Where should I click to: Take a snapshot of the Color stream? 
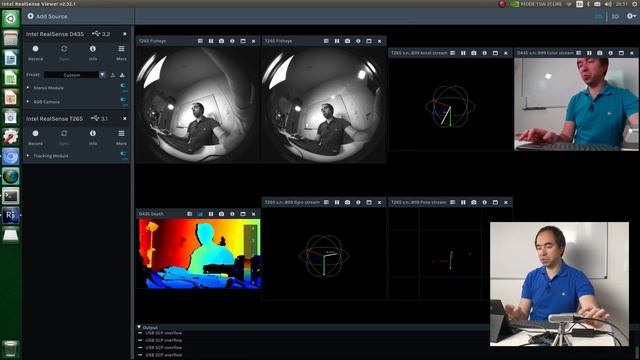[x=600, y=53]
